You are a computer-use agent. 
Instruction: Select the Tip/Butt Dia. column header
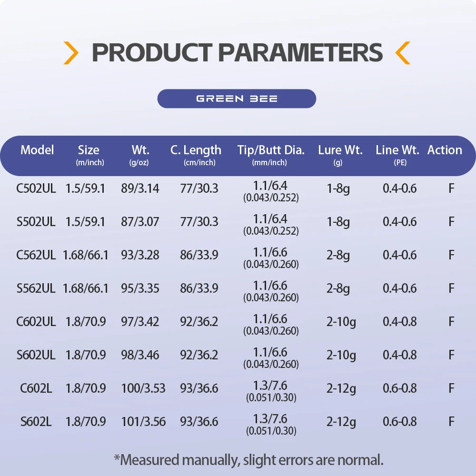[271, 155]
